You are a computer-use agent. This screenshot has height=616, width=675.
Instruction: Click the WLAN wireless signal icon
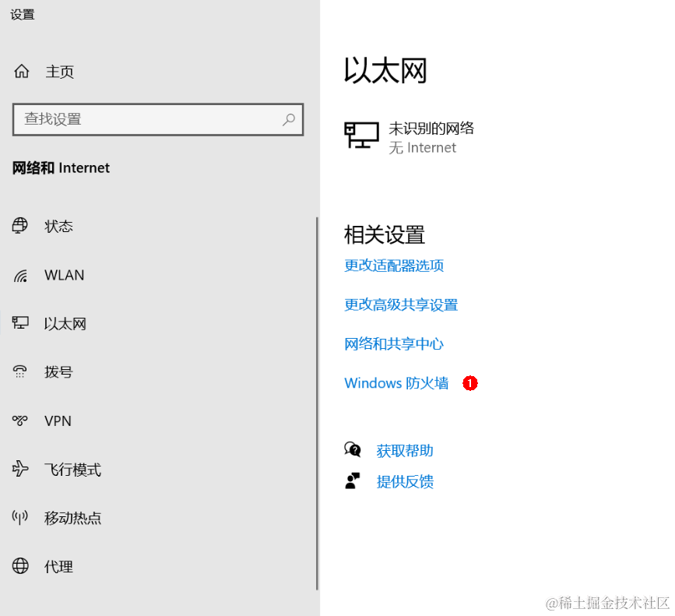coord(19,275)
